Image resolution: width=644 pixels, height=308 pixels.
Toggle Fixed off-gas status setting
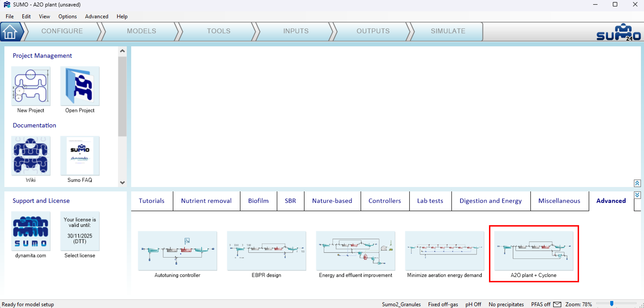[443, 304]
